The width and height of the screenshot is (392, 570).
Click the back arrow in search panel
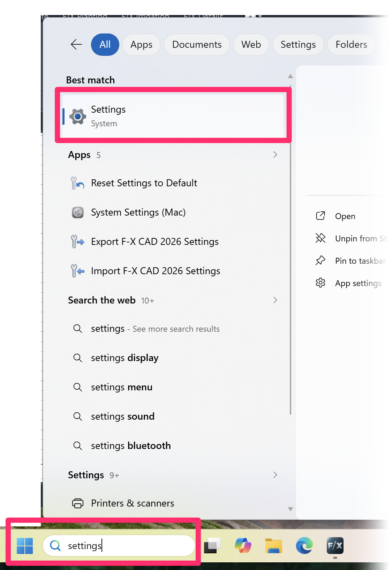(76, 44)
